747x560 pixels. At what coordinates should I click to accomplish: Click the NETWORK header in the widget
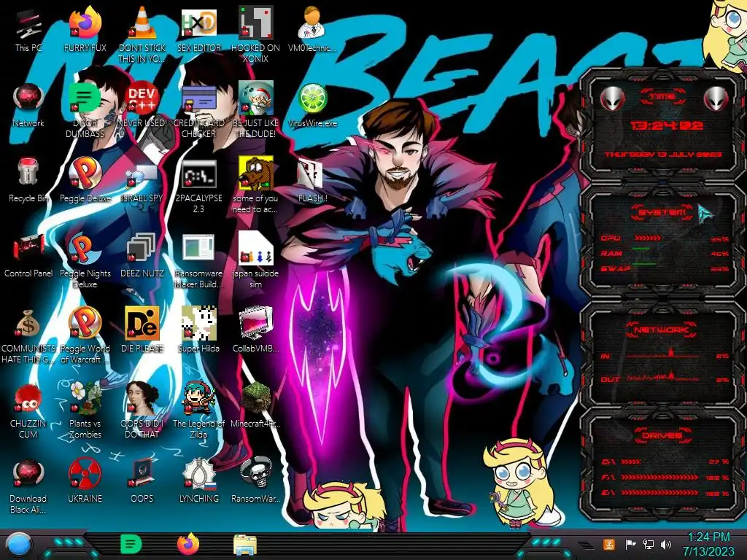click(x=661, y=330)
